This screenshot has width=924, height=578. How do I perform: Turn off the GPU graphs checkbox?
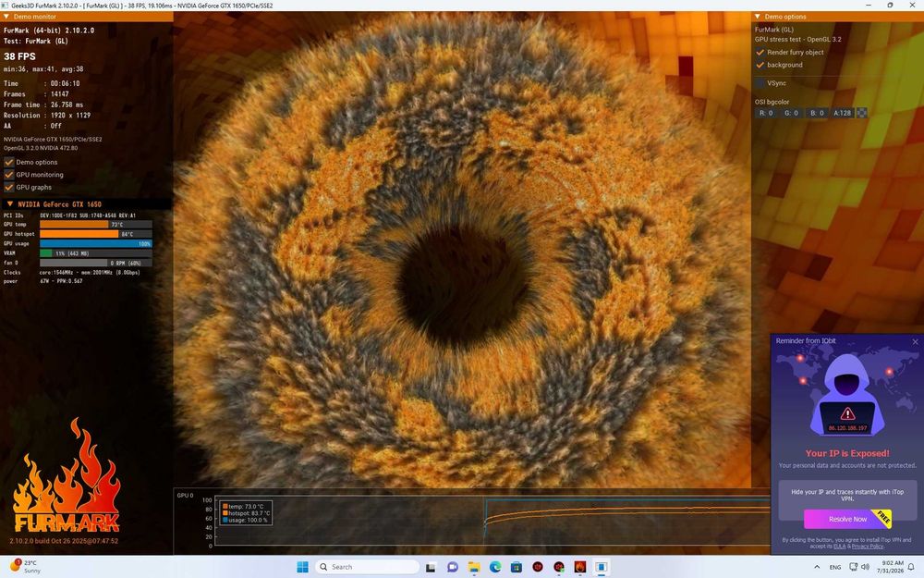click(9, 188)
